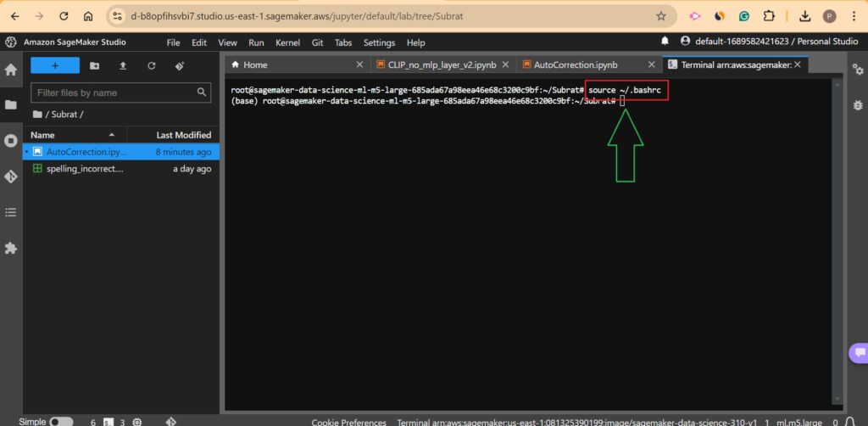Refresh the file browser list

(152, 65)
